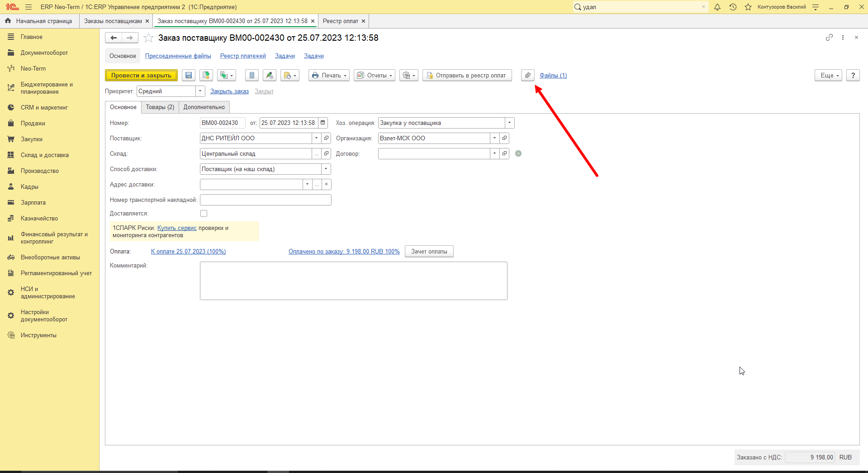The width and height of the screenshot is (868, 473).
Task: Open the Отчеты dropdown button
Action: click(375, 76)
